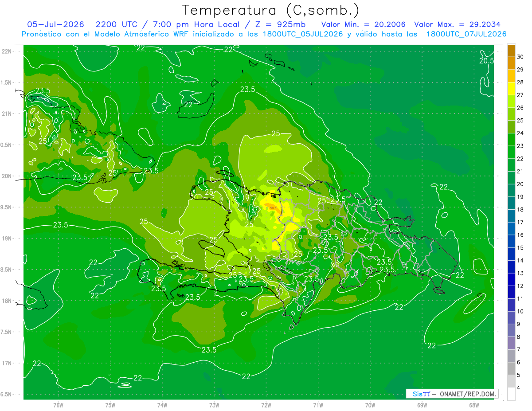Click the "76W" longitude axis label

[x=58, y=405]
